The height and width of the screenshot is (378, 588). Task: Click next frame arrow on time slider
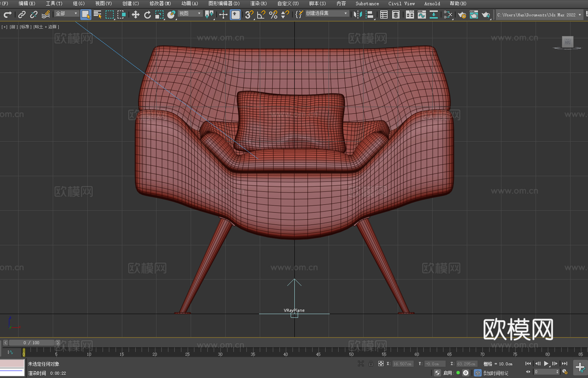(58, 343)
